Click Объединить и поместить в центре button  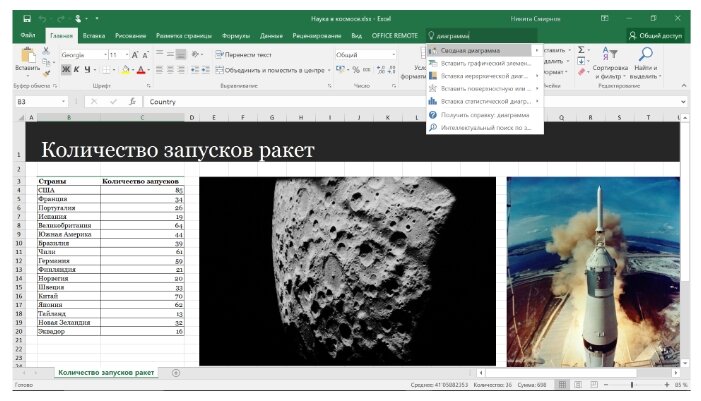pos(270,70)
